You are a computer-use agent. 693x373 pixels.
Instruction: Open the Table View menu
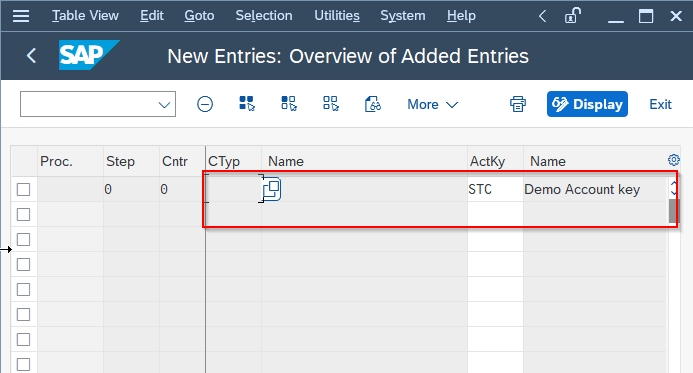click(x=85, y=15)
